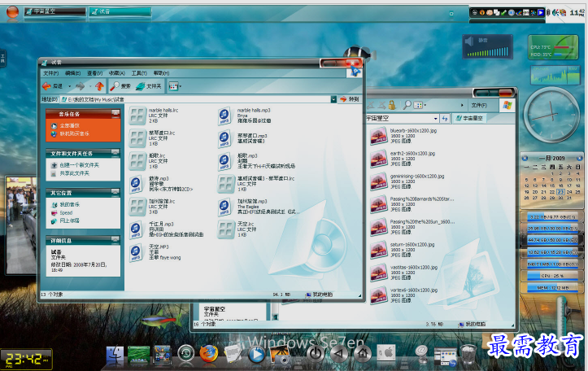
Task: Click the Go button beside address bar
Action: pyautogui.click(x=349, y=99)
